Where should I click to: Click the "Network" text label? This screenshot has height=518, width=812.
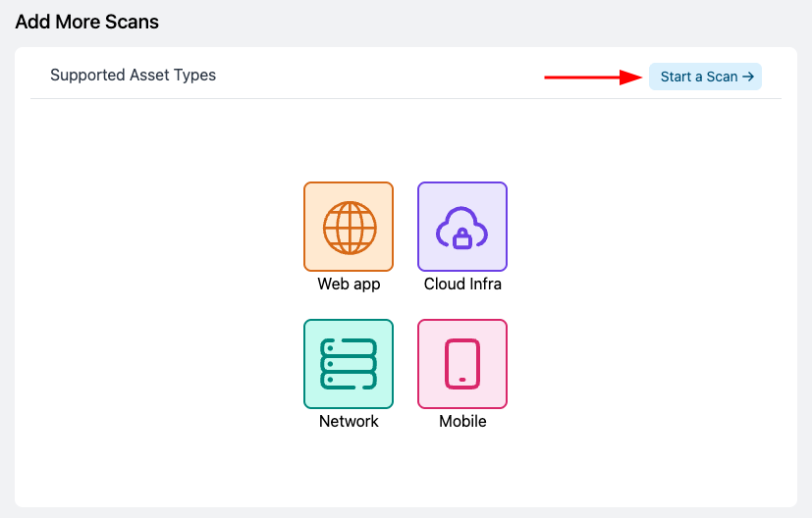click(x=349, y=422)
